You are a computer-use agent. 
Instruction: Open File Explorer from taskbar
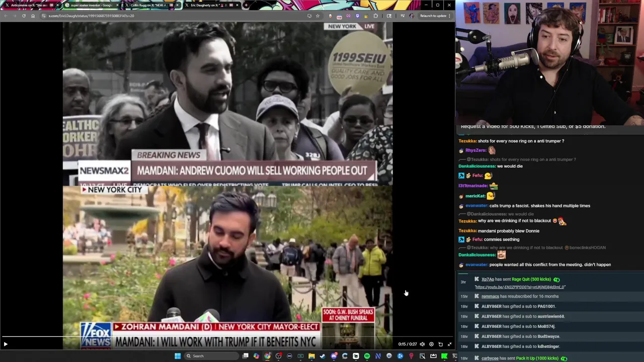(x=311, y=356)
